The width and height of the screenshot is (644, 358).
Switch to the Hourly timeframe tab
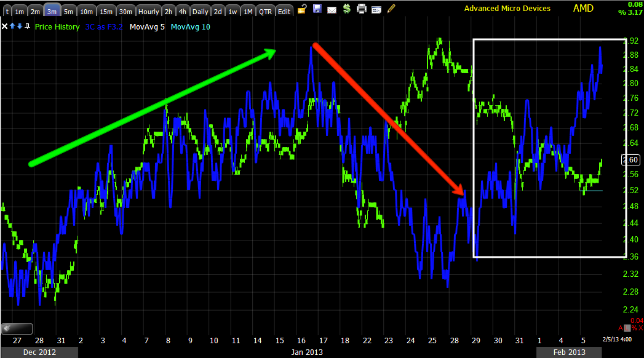pyautogui.click(x=148, y=11)
